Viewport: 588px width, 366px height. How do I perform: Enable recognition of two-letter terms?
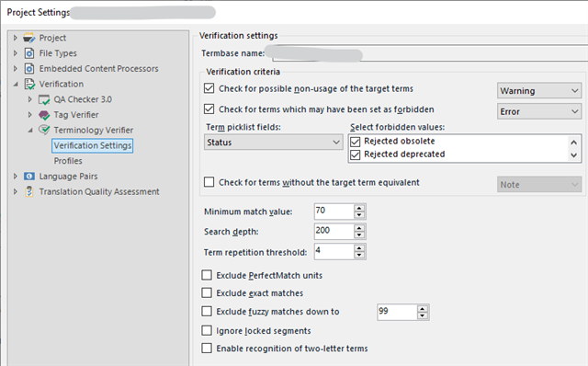pyautogui.click(x=207, y=348)
